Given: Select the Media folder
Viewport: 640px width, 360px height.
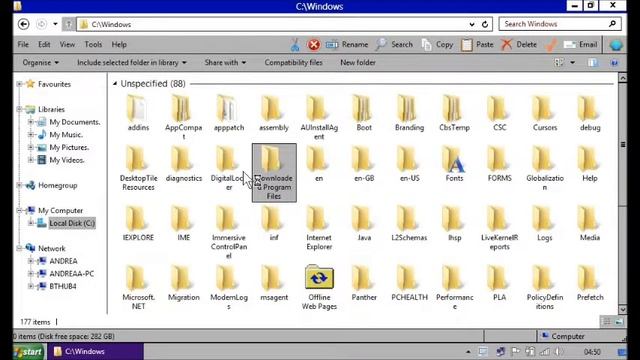Looking at the screenshot, I should 590,224.
